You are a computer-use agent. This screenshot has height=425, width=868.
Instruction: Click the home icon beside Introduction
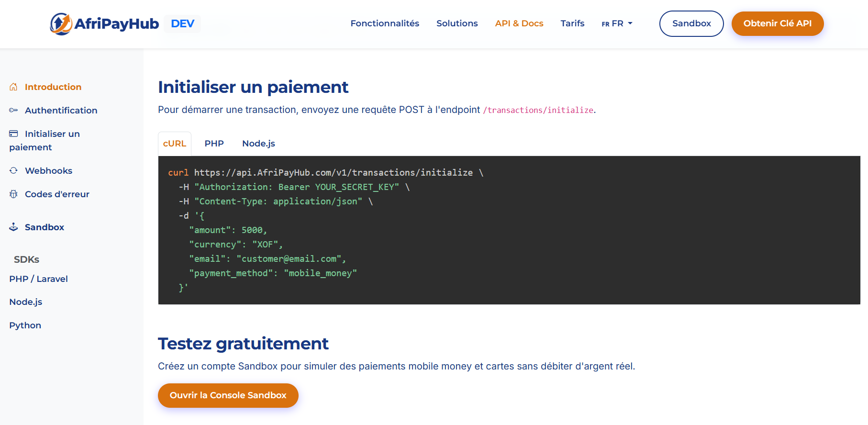pos(13,87)
